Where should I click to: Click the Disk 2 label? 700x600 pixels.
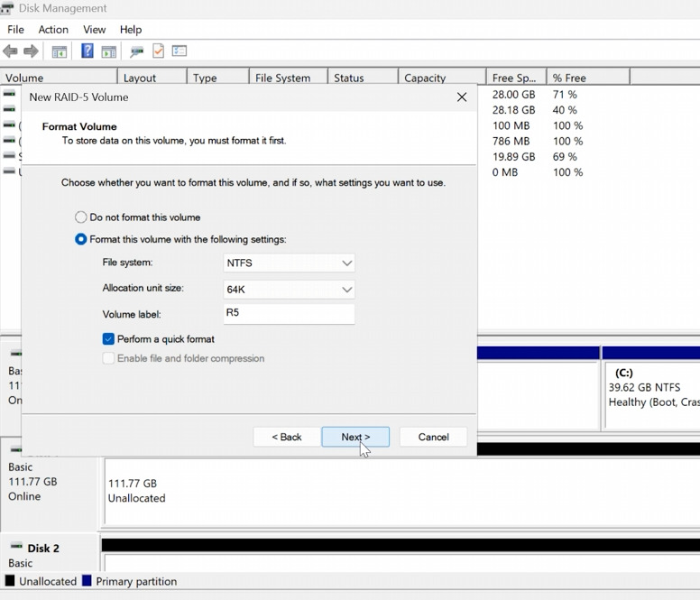click(43, 549)
